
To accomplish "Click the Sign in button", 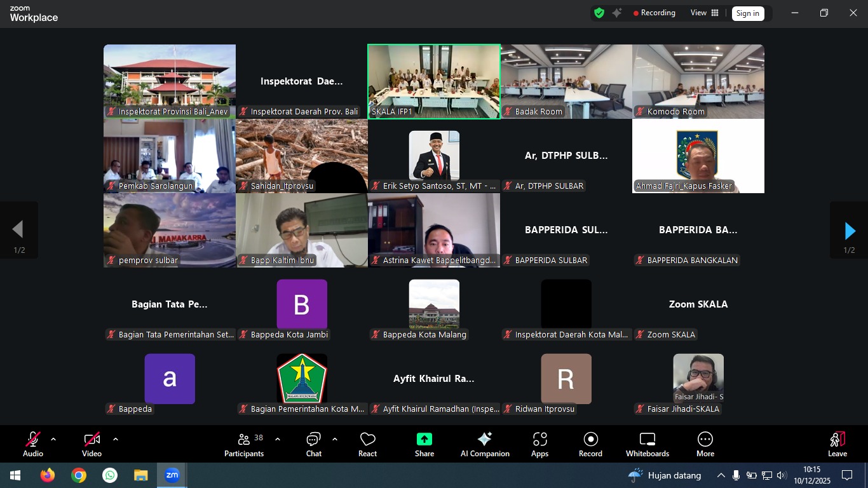I will pyautogui.click(x=747, y=13).
